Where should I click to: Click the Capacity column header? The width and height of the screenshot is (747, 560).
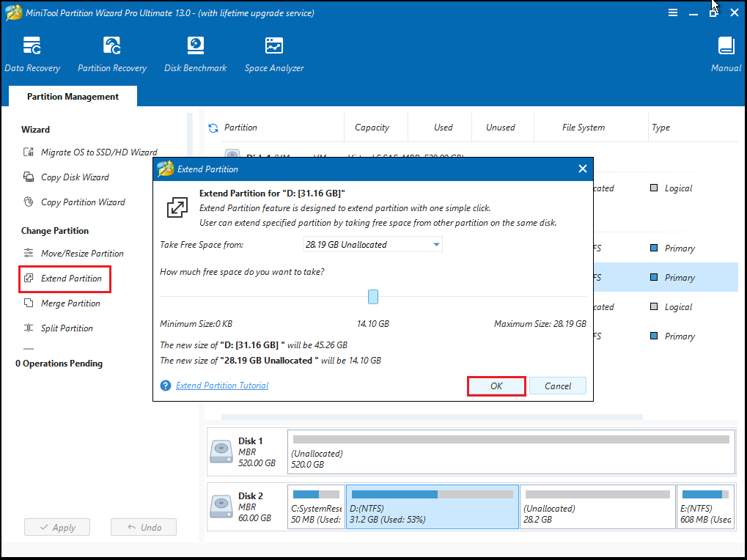tap(372, 128)
